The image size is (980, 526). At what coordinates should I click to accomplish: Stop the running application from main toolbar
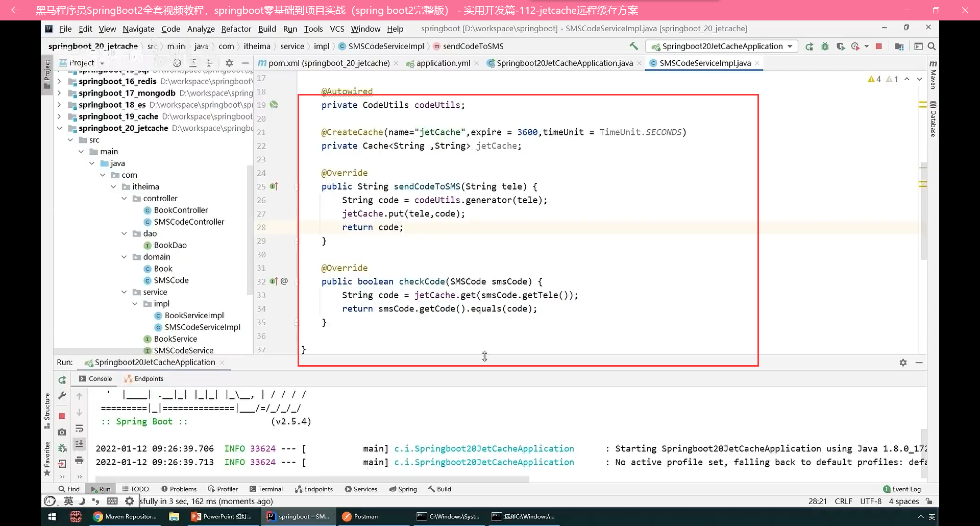point(879,46)
